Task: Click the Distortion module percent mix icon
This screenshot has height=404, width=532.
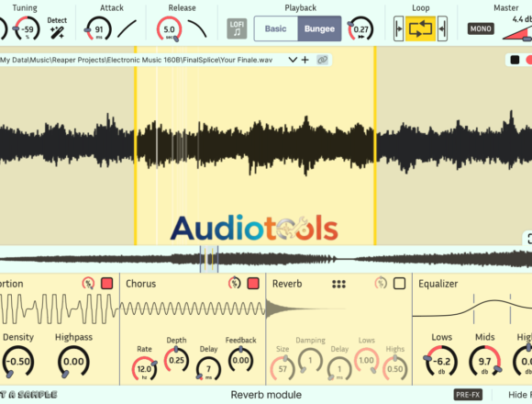Action: 88,284
